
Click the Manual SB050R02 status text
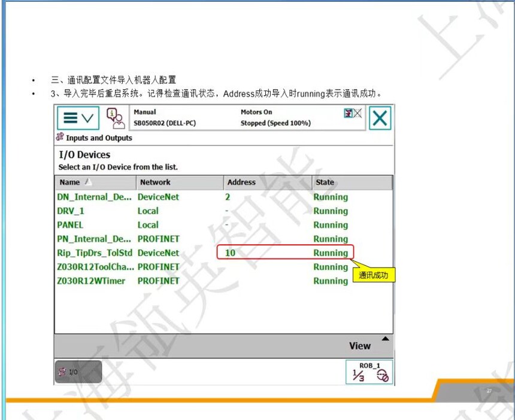click(165, 117)
